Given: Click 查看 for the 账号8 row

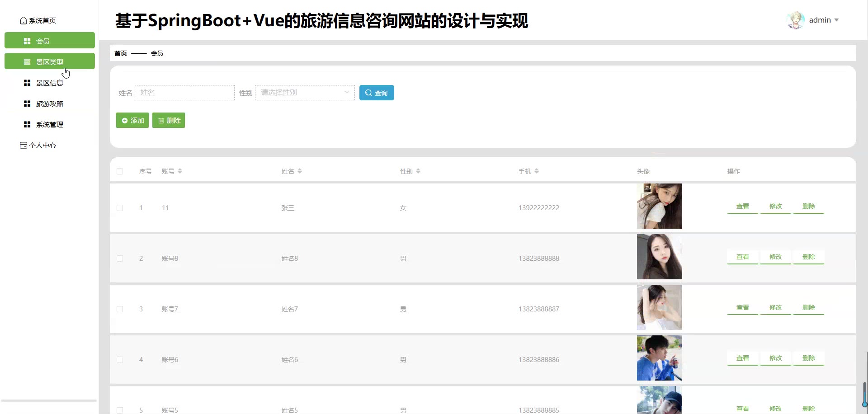Looking at the screenshot, I should coord(743,257).
